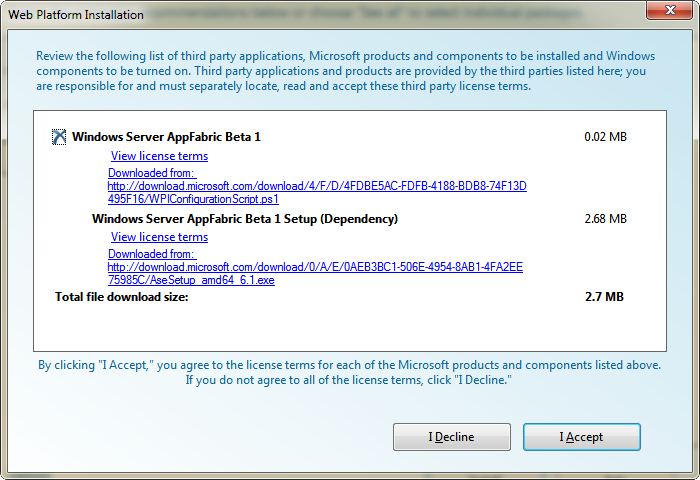Click the Web Platform Installation title bar
This screenshot has width=700, height=480.
312,15
